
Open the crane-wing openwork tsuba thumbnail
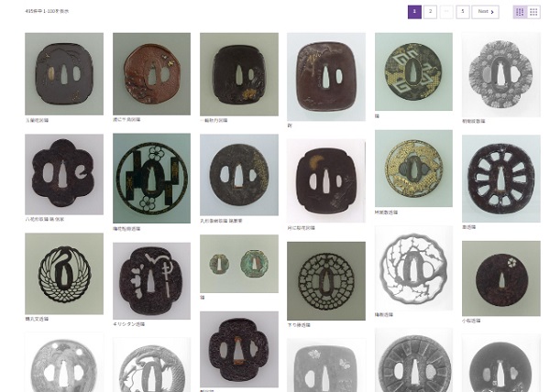pos(64,274)
